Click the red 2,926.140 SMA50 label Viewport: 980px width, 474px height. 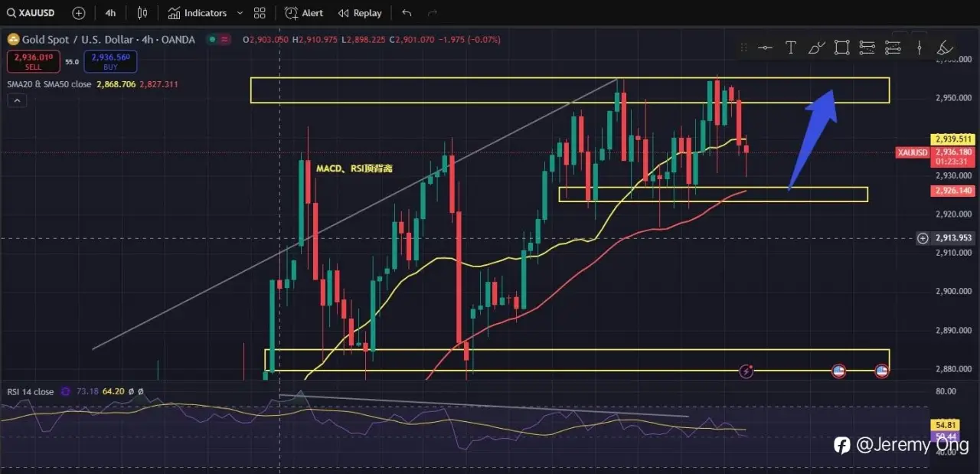coord(952,189)
